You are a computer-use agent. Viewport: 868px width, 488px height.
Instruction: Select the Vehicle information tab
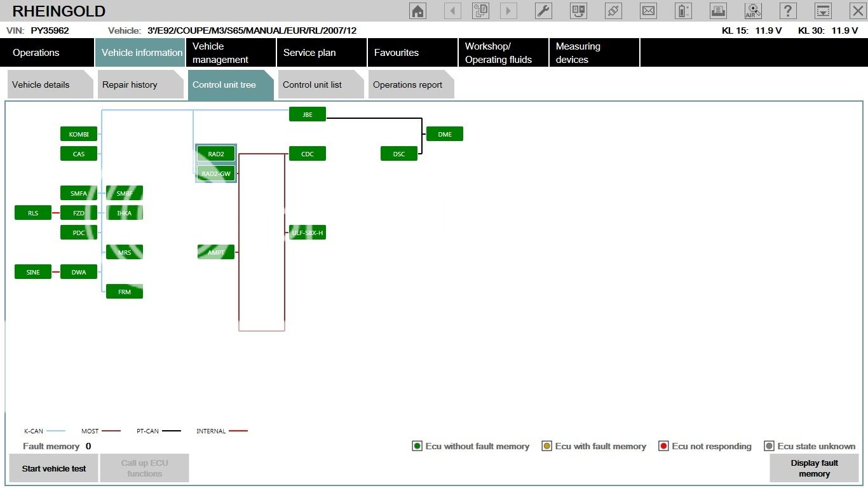pos(140,53)
